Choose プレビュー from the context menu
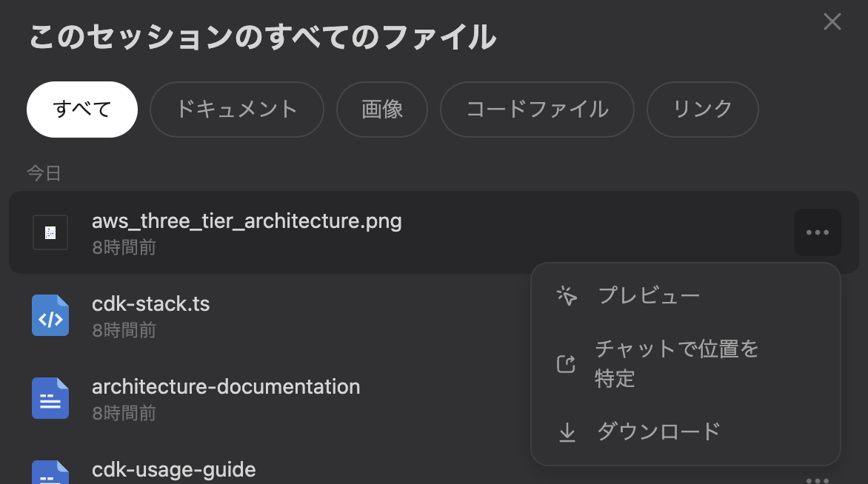 [685, 295]
